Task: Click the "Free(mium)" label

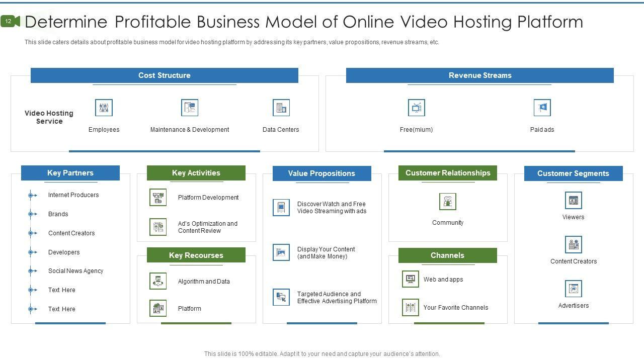Action: [x=416, y=130]
